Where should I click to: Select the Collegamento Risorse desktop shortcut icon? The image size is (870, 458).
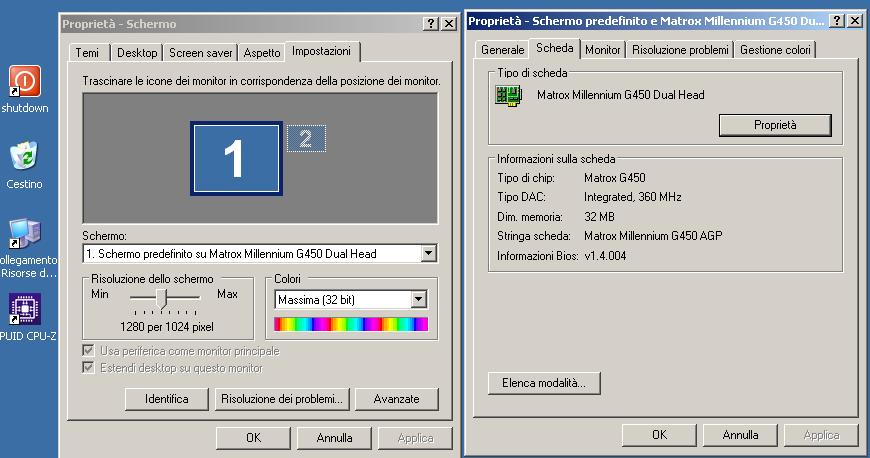[x=24, y=233]
